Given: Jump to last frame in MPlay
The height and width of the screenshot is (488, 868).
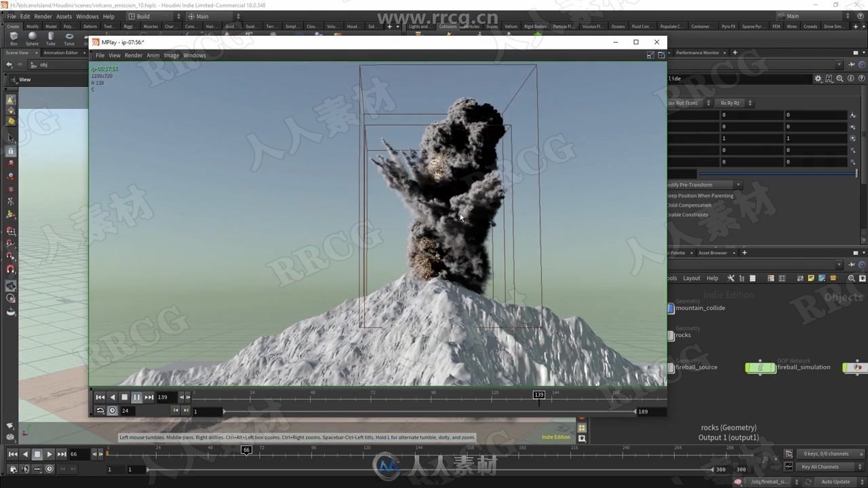Looking at the screenshot, I should point(149,397).
